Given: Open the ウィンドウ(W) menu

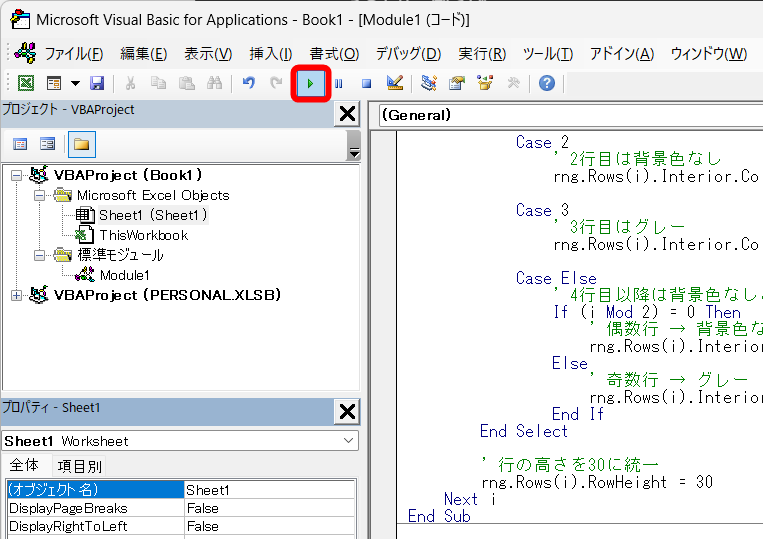Looking at the screenshot, I should [x=709, y=54].
